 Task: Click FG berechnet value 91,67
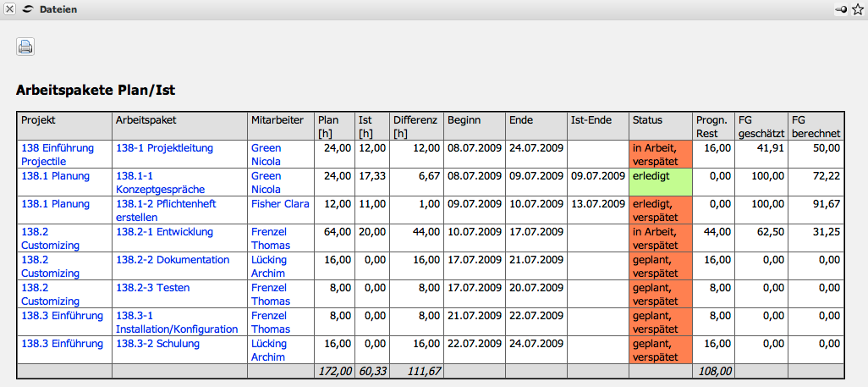click(827, 203)
